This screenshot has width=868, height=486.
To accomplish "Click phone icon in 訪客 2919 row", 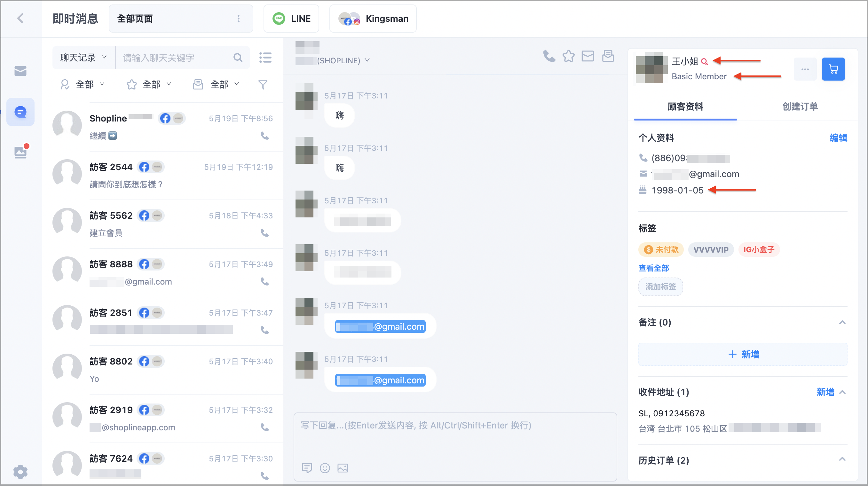I will 265,427.
